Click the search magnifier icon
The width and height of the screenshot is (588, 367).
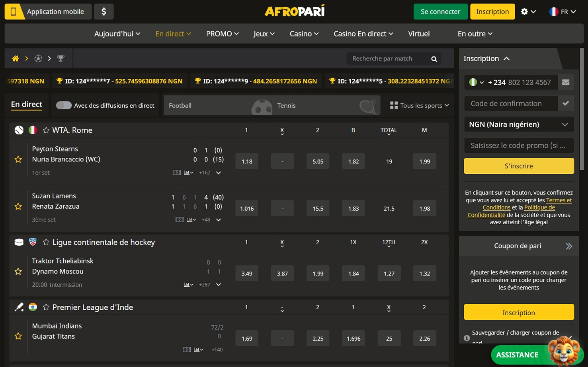(x=434, y=59)
